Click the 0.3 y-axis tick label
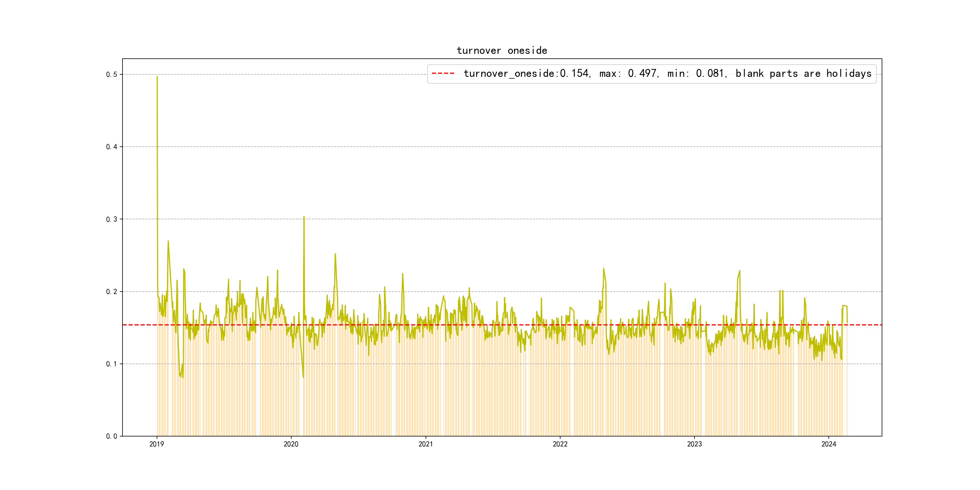980x490 pixels. 112,219
